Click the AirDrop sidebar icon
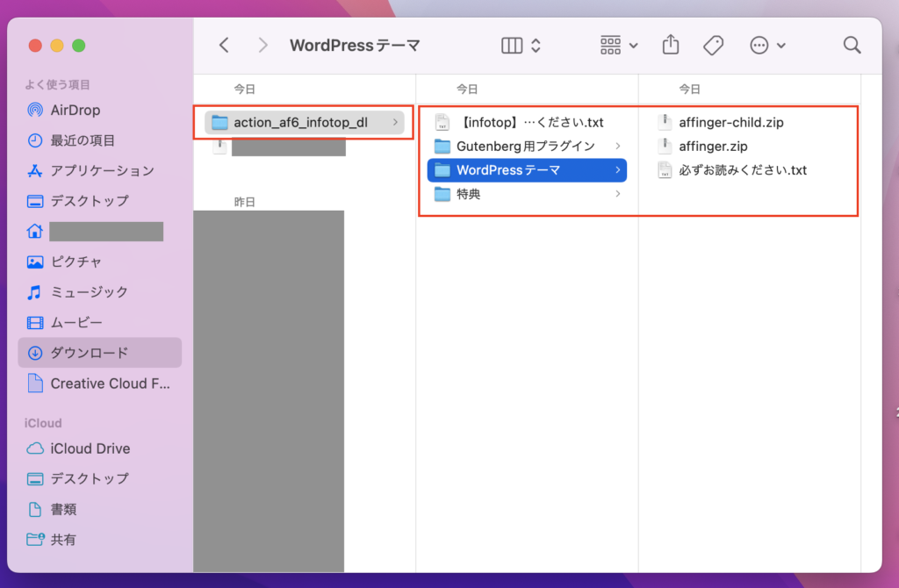Screen dimensions: 899x588 click(35, 110)
